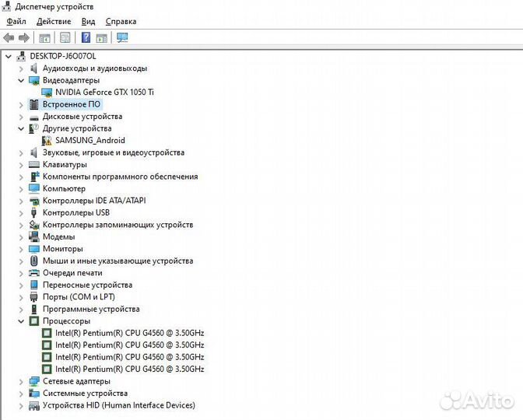Screen dimensions: 523x420
Task: Select the Мыши и иные указывающие устройства label
Action: click(x=118, y=261)
